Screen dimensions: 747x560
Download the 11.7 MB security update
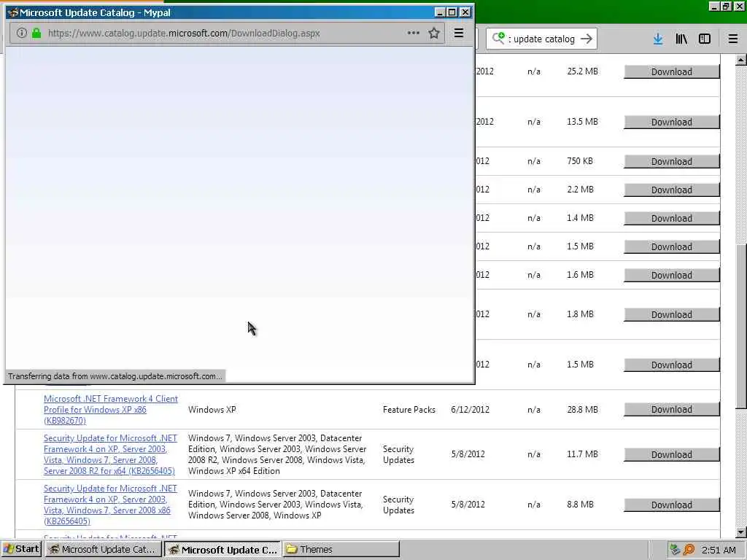coord(671,455)
